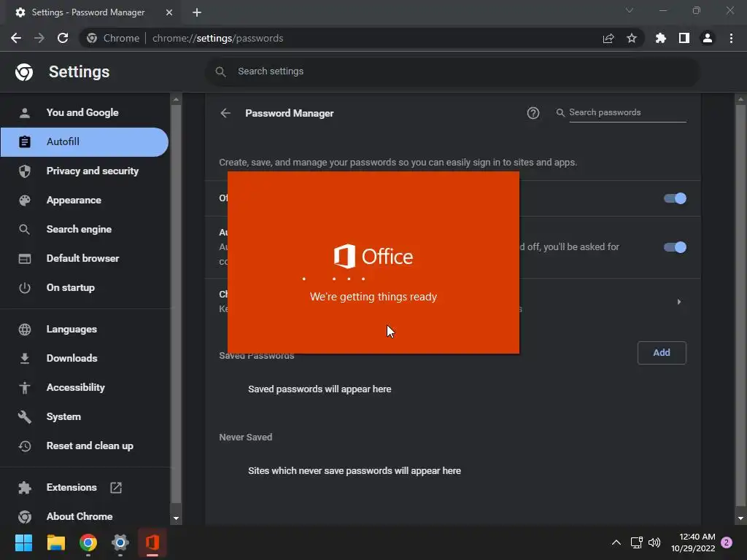The height and width of the screenshot is (560, 747).
Task: Open Chrome's three-dot menu
Action: coord(731,38)
